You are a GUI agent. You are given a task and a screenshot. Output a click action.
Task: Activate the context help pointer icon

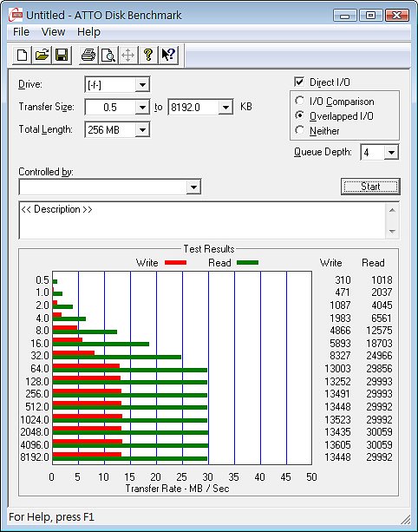(168, 55)
